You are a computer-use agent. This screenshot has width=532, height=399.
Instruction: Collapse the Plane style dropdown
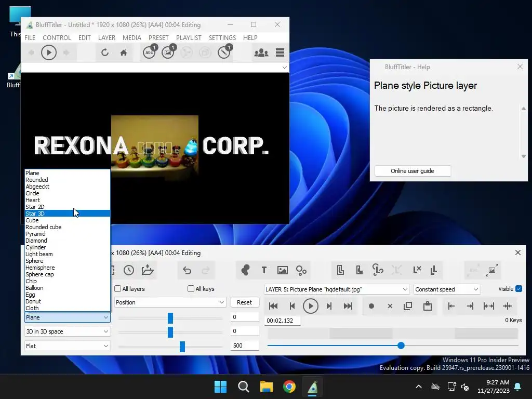pyautogui.click(x=67, y=317)
